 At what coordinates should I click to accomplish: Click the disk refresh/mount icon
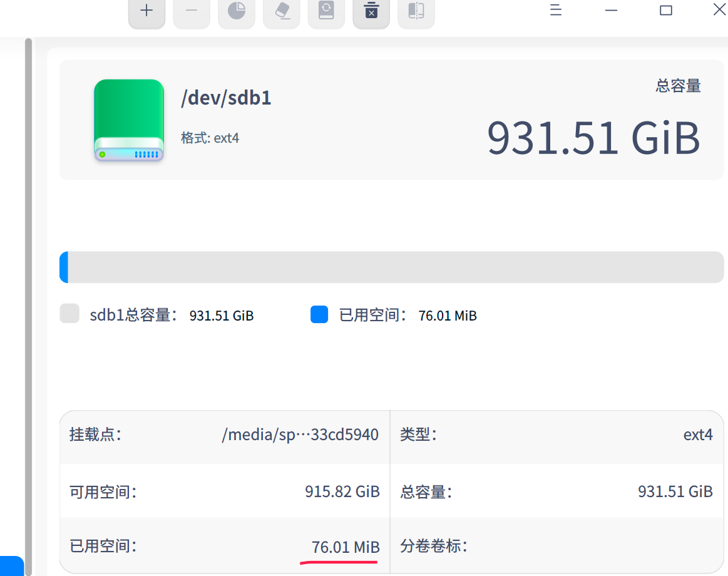coord(326,11)
